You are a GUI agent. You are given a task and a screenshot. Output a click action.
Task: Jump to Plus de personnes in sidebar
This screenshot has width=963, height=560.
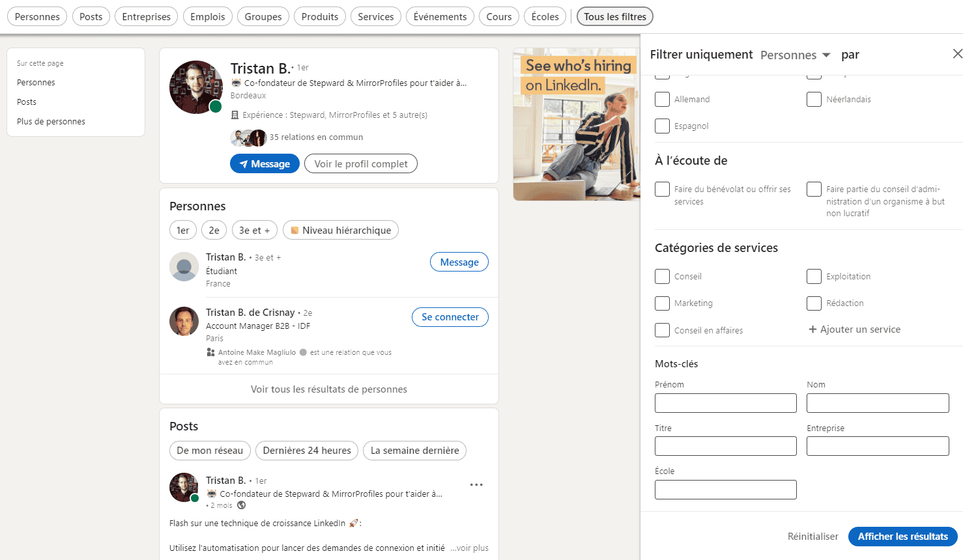(x=51, y=122)
